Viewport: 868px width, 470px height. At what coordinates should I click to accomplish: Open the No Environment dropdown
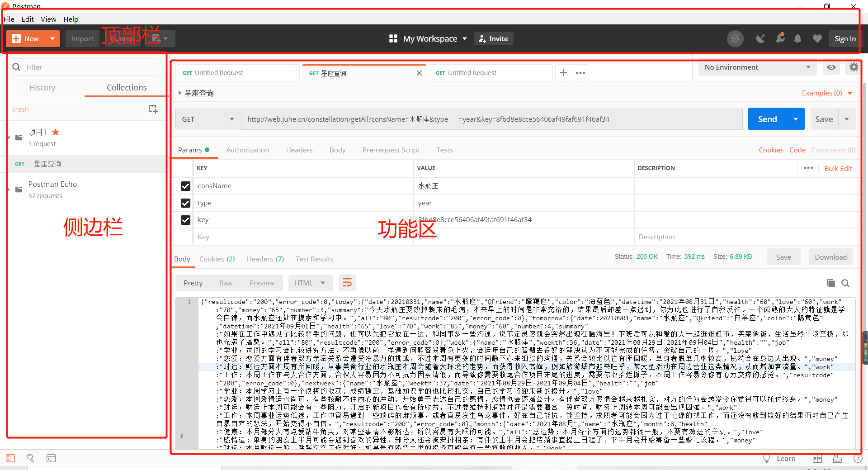[758, 67]
